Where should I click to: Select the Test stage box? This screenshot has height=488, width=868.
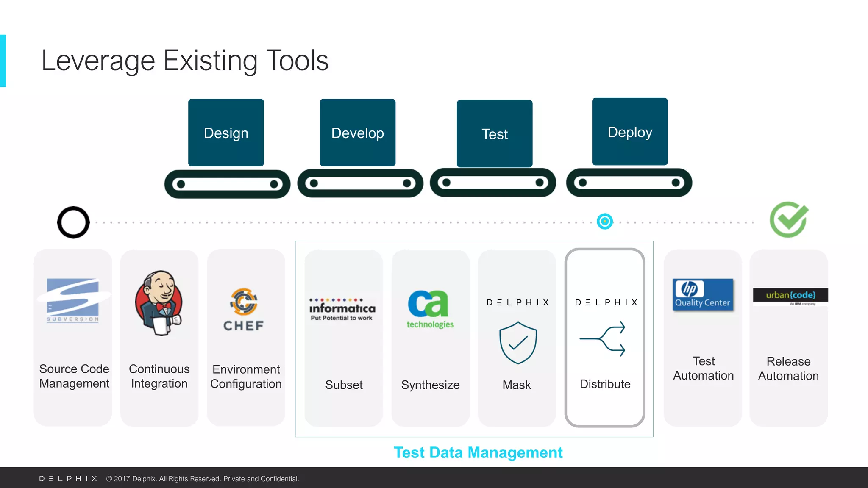494,134
